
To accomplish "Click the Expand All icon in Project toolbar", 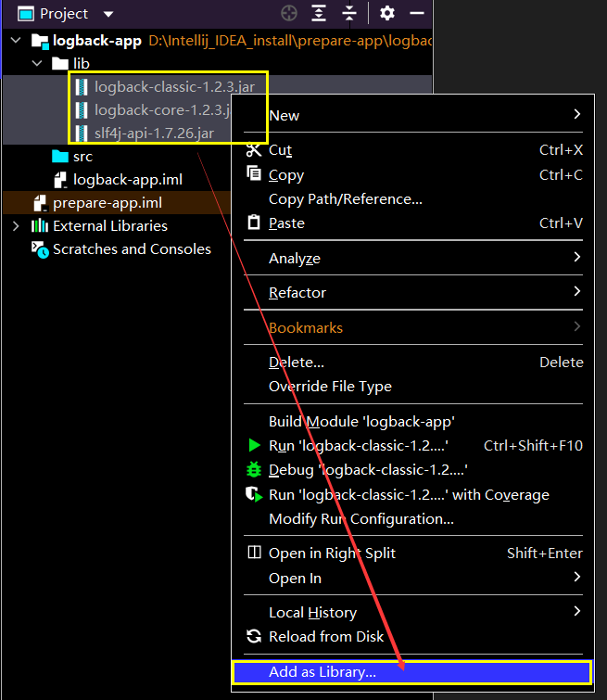I will click(x=319, y=13).
